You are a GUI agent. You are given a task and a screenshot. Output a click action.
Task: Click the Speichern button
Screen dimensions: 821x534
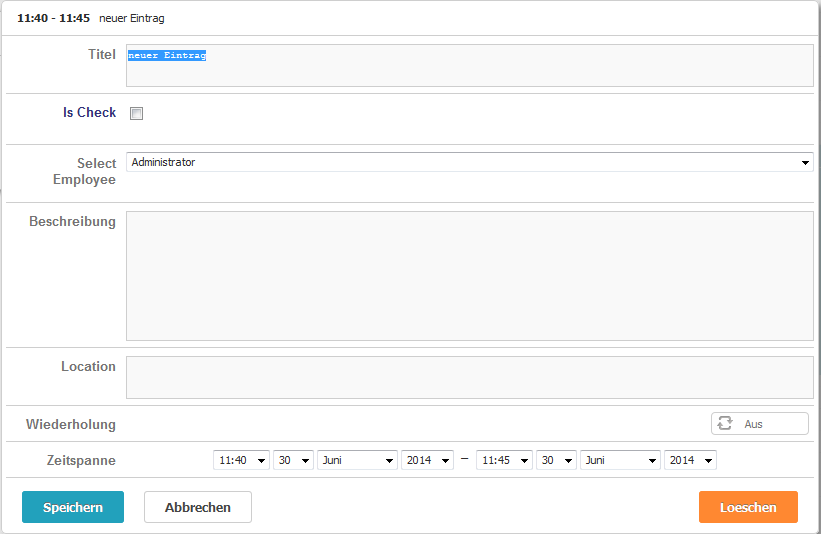point(73,507)
